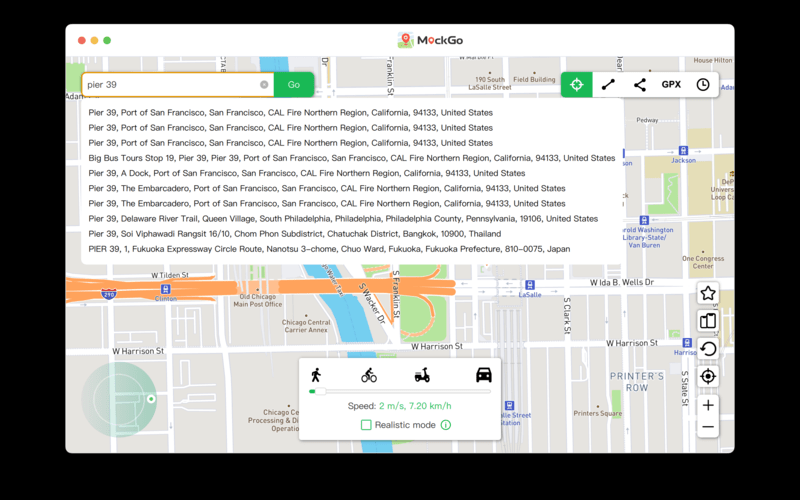This screenshot has width=800, height=500.
Task: Click the Printers Square map label
Action: (597, 413)
